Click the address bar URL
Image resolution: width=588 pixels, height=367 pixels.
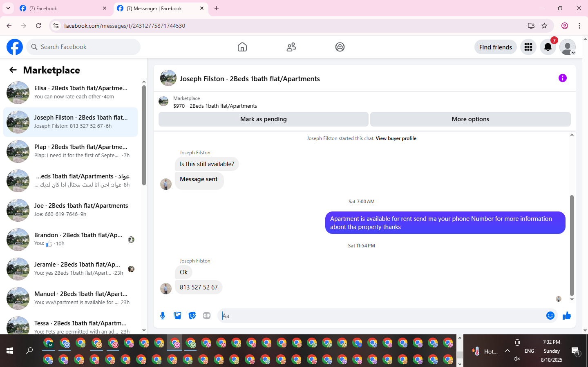coord(125,26)
